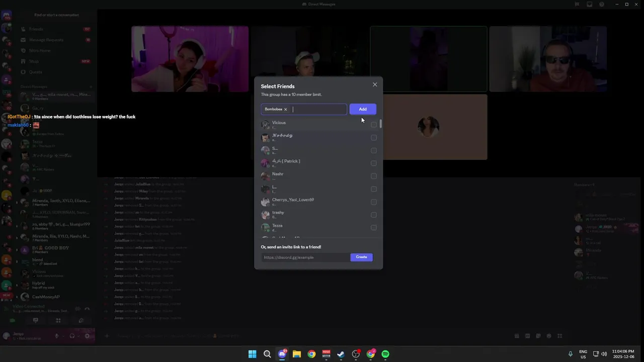Open Windows taskbar search
This screenshot has width=644, height=362.
(267, 354)
